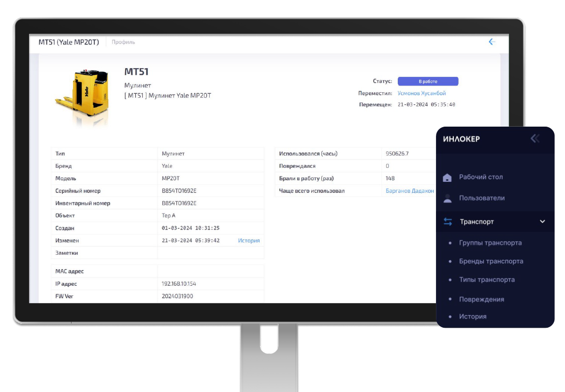Click the ИНЛОКЕР logo text
The image size is (565, 392).
[x=461, y=139]
